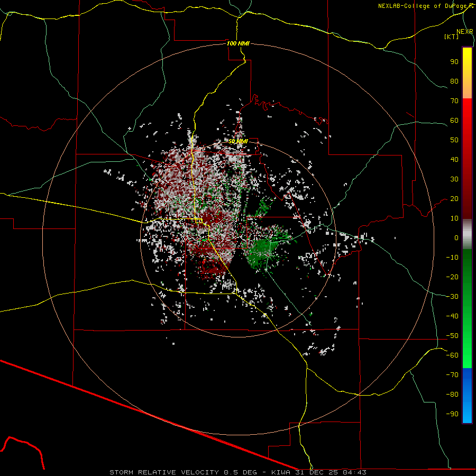Click the -10 value on the velocity scale

[x=452, y=258]
